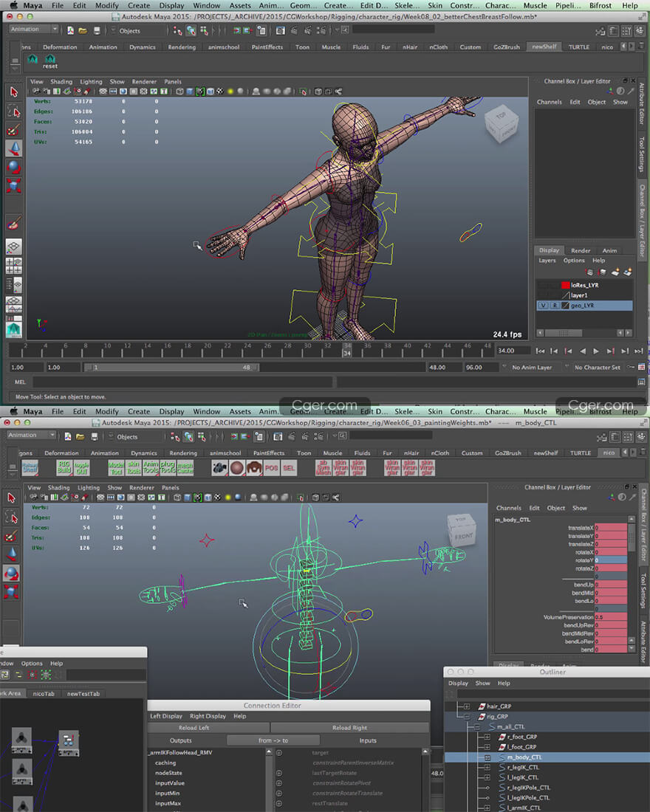This screenshot has width=650, height=812.
Task: Click the skin tools shelf button
Action: [x=134, y=467]
